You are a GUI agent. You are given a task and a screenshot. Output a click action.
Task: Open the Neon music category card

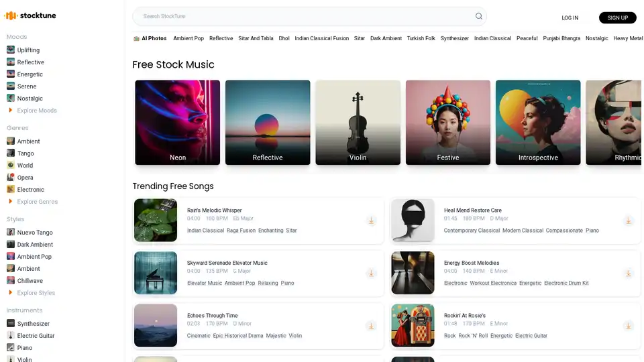(178, 123)
